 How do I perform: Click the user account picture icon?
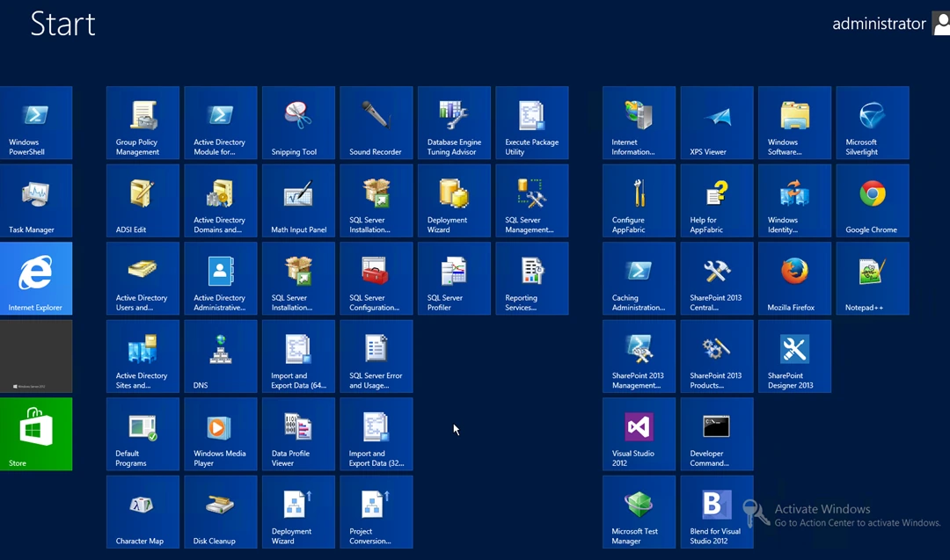pyautogui.click(x=941, y=24)
